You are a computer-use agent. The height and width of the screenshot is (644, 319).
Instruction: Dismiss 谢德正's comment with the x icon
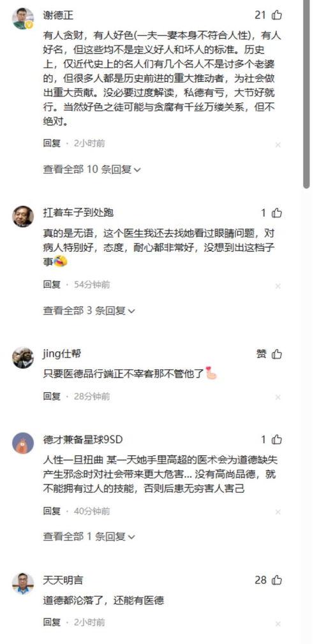click(x=278, y=145)
